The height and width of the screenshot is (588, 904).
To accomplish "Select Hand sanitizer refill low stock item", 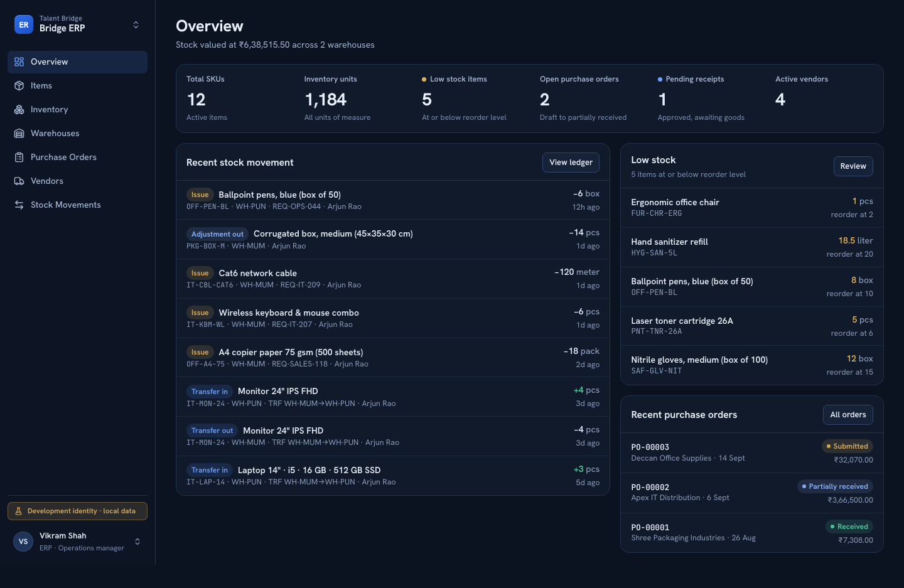I will coord(751,247).
